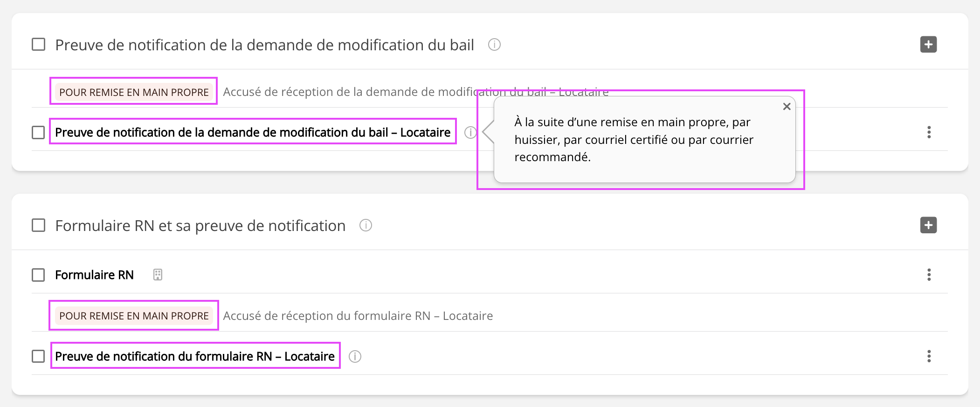Image resolution: width=980 pixels, height=407 pixels.
Task: Open three-dot menu for bail notification Locataire row
Action: pyautogui.click(x=929, y=132)
